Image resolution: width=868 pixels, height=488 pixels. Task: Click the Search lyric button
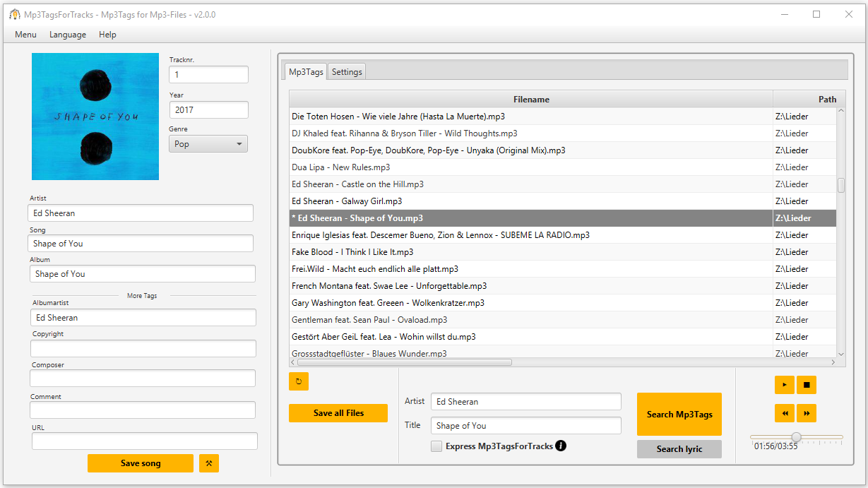coord(679,449)
